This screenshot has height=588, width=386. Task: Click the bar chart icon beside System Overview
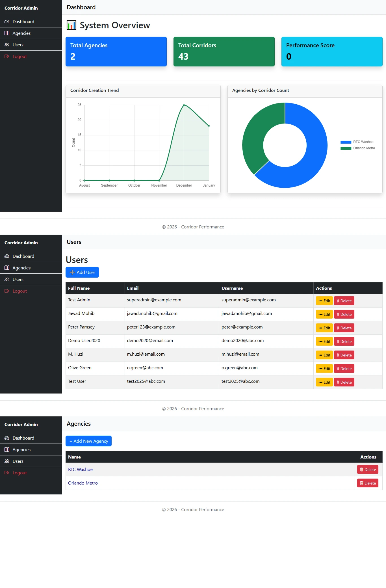(x=71, y=25)
